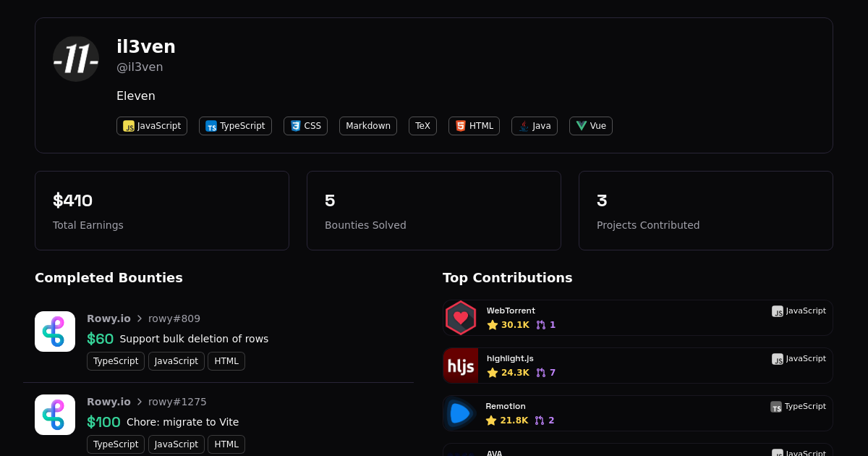The width and height of the screenshot is (868, 456).
Task: Open the WebTorrent heart logo
Action: click(461, 318)
